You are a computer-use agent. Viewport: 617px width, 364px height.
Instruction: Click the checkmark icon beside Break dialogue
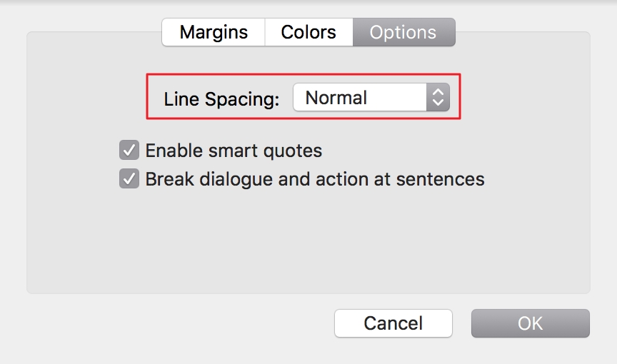point(129,178)
